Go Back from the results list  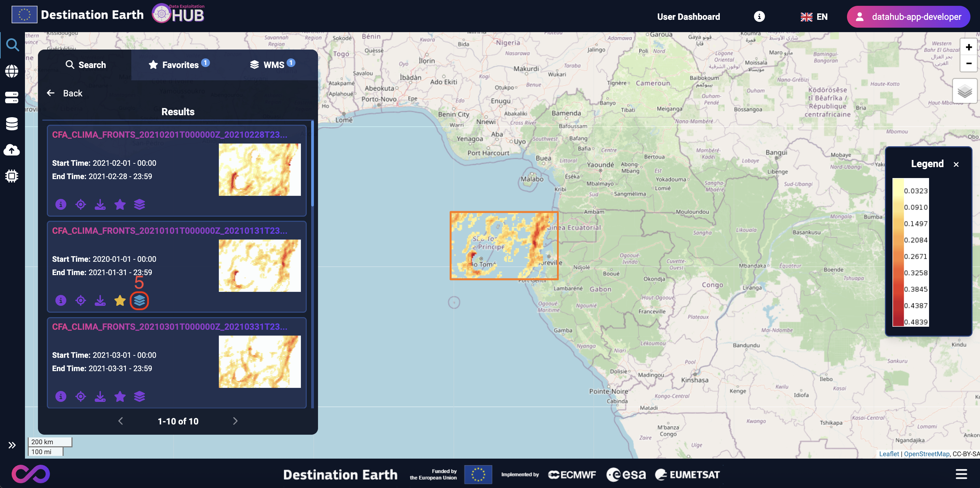click(64, 93)
